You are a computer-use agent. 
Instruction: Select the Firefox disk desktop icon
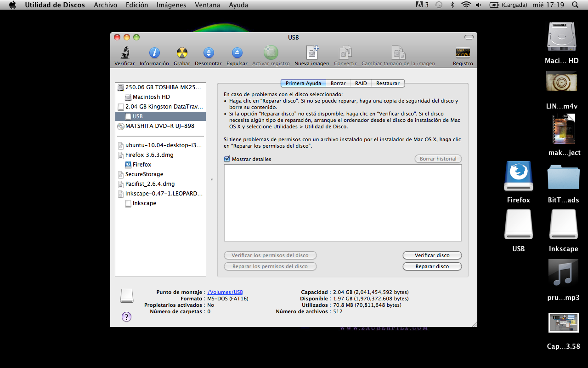(518, 176)
